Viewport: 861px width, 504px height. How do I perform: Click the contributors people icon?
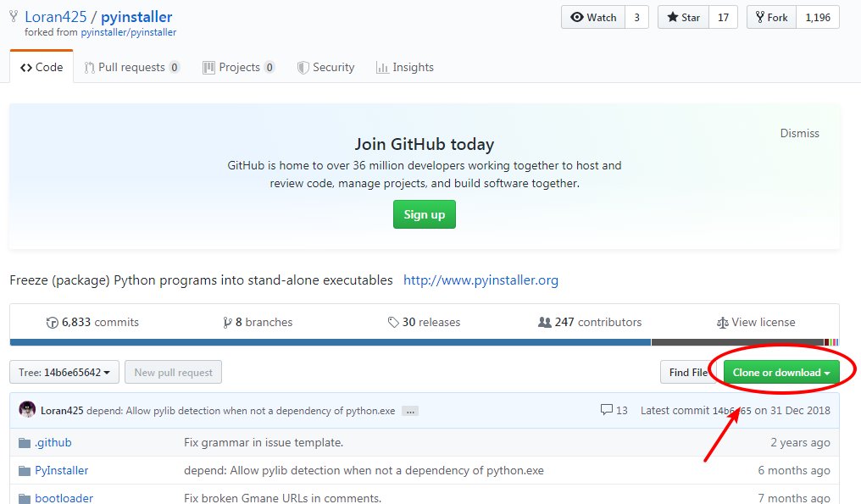pos(545,322)
